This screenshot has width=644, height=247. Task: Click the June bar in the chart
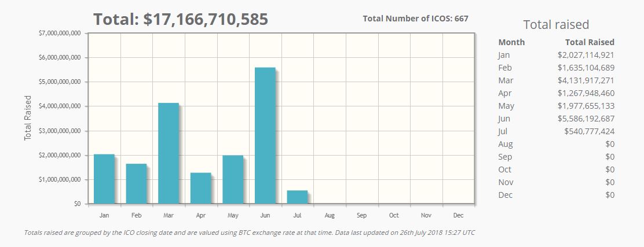point(265,136)
